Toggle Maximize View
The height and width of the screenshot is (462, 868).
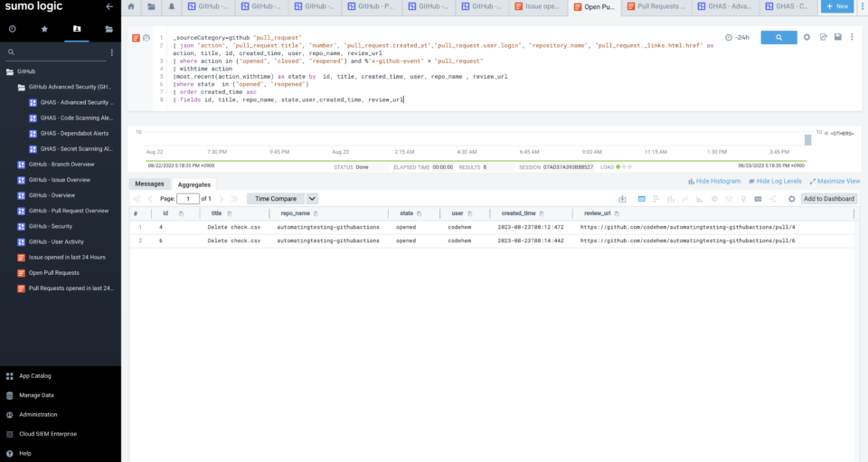834,182
